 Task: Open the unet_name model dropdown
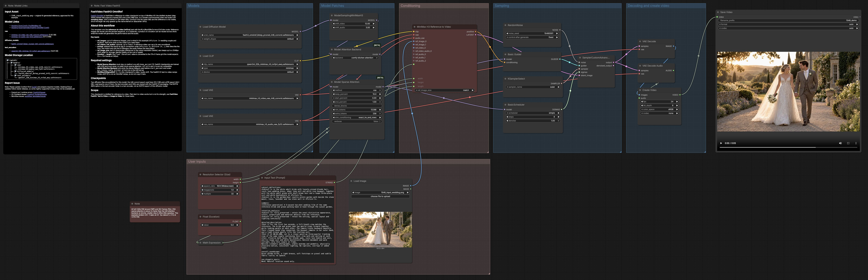coord(250,35)
